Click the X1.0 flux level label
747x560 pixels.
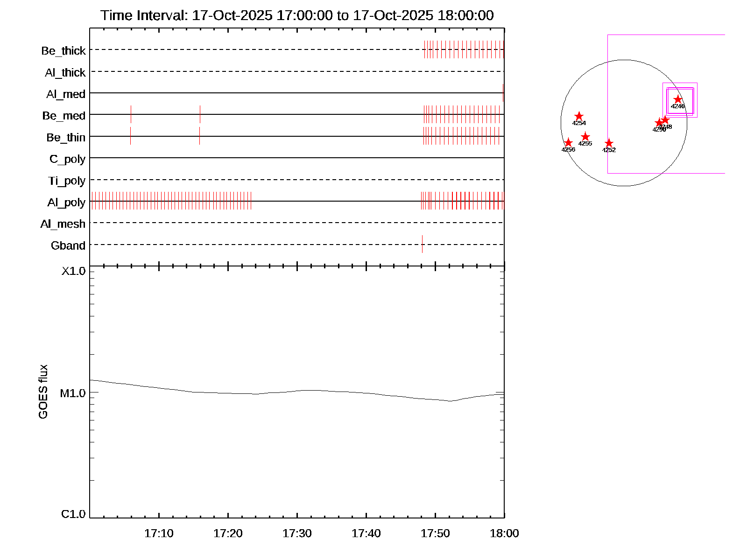(x=73, y=271)
